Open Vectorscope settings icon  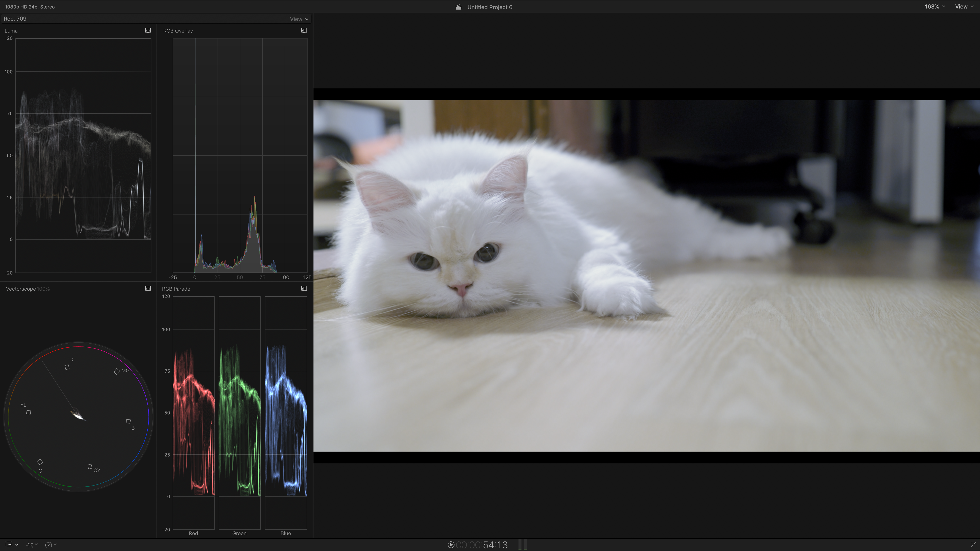tap(148, 289)
